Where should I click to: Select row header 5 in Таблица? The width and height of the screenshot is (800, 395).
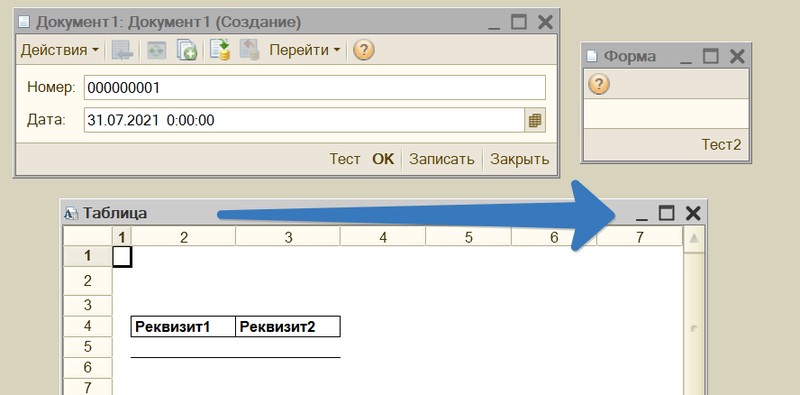tap(87, 347)
